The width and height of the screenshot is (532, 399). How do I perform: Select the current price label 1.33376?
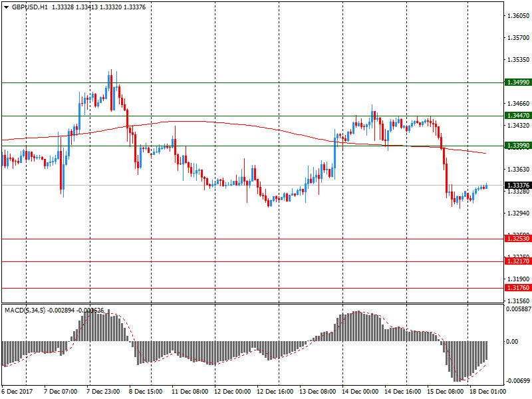point(518,186)
